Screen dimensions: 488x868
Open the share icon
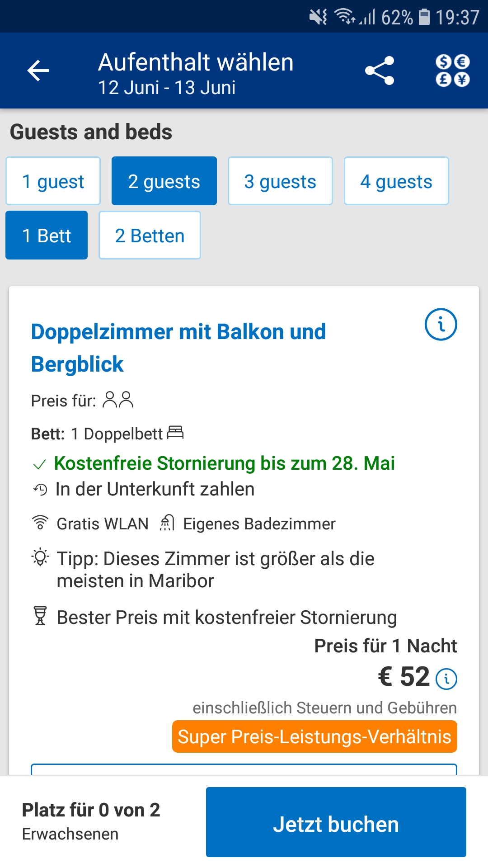380,71
